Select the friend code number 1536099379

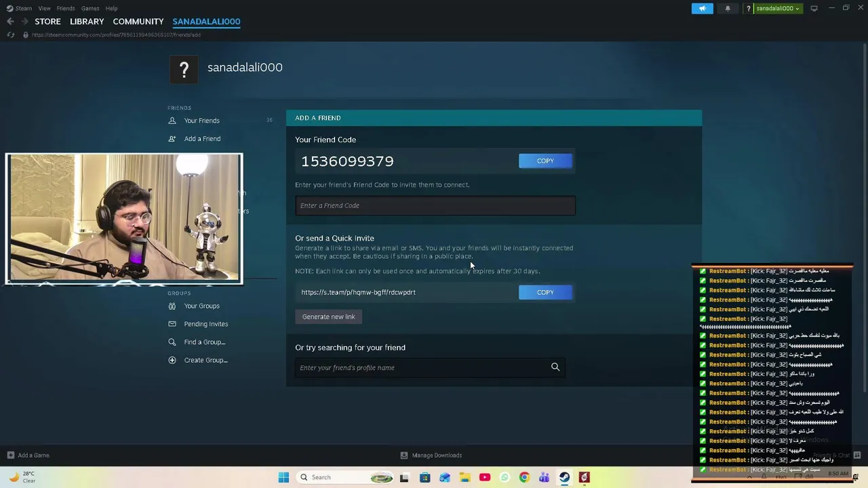pos(347,161)
